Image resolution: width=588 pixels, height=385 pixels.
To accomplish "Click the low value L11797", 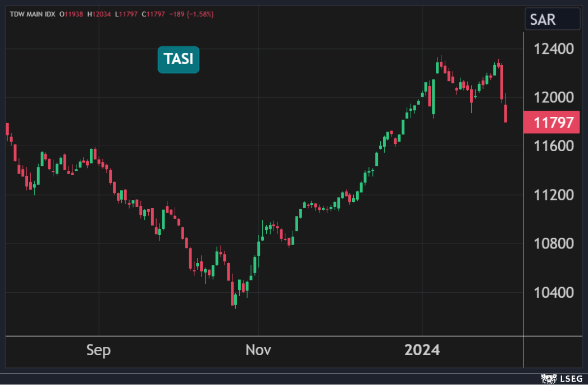I will click(130, 14).
